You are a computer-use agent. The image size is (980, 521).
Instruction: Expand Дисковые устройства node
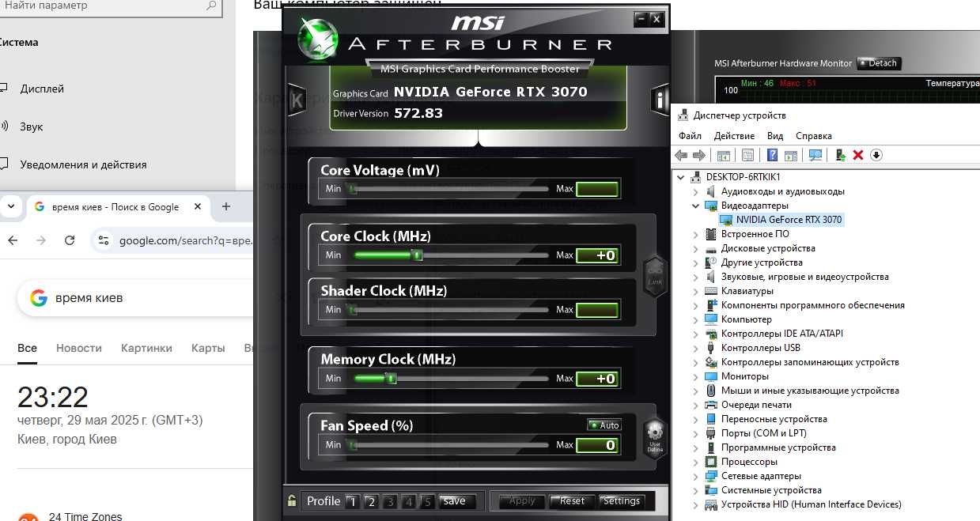pyautogui.click(x=696, y=248)
